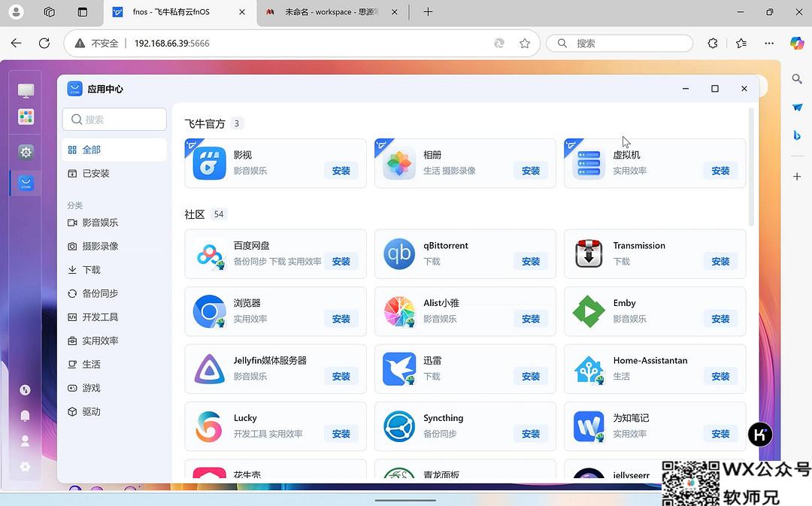Viewport: 812px width, 506px height.
Task: Open the Alist小雅 app icon
Action: point(399,312)
